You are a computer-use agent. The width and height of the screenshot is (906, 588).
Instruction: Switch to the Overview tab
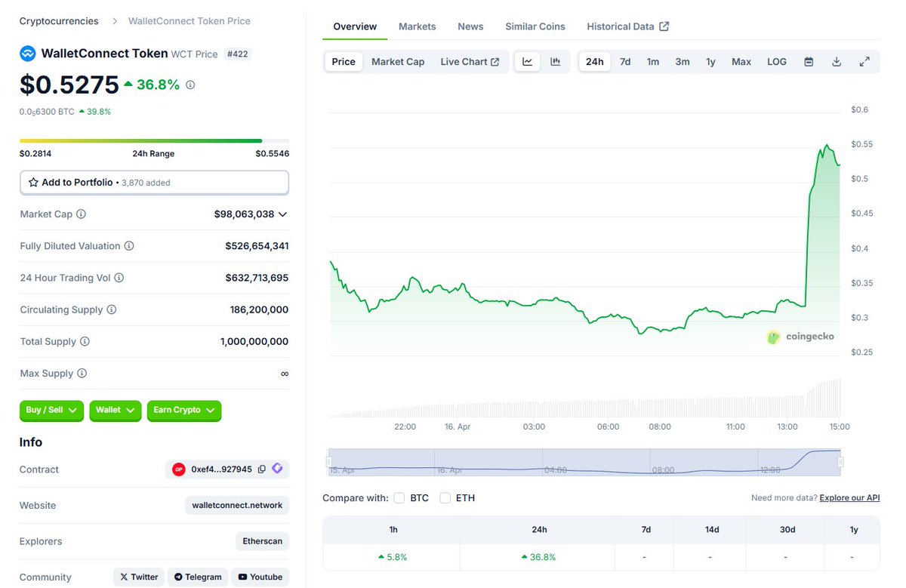(x=355, y=26)
